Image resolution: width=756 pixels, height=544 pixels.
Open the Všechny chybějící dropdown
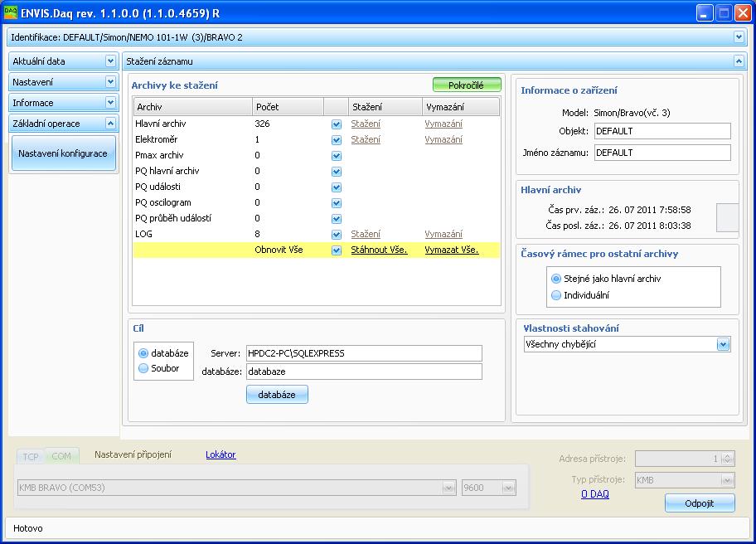tap(723, 344)
